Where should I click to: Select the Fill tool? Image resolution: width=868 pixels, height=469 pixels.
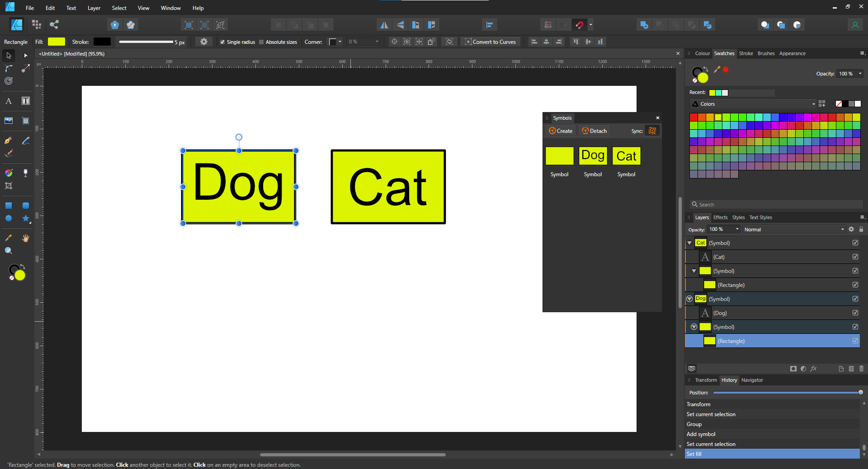pos(9,173)
